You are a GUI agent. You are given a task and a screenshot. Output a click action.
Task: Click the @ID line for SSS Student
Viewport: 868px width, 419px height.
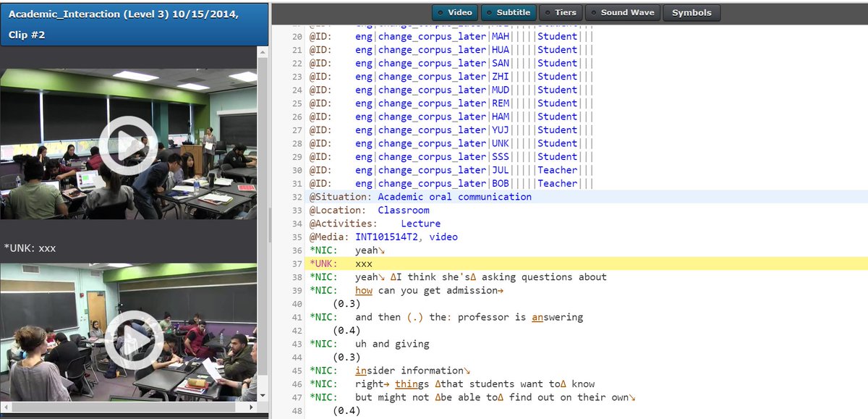(451, 157)
